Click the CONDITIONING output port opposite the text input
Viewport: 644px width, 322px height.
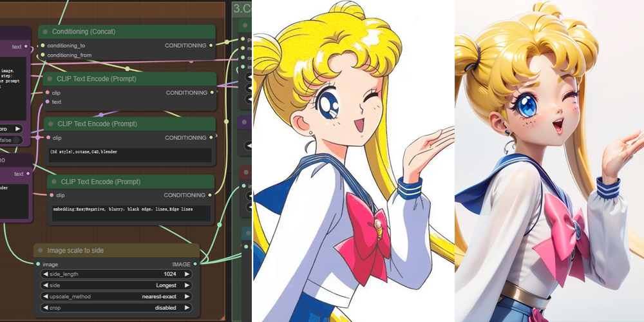[212, 93]
